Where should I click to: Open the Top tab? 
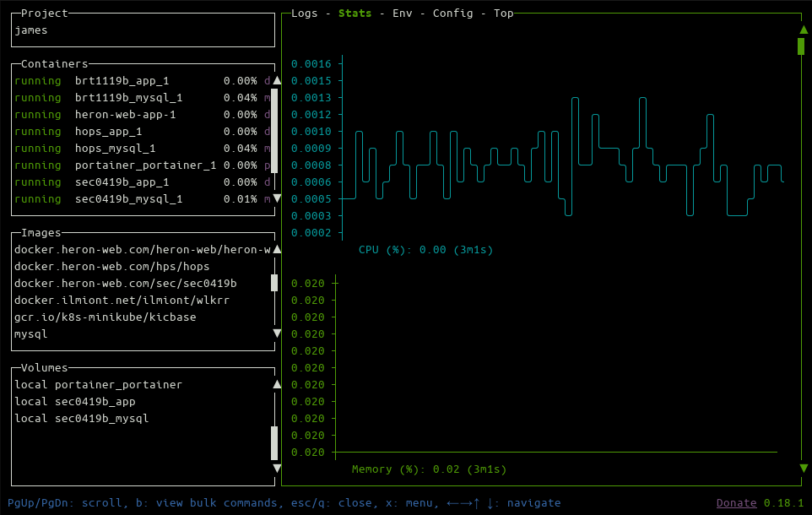point(503,13)
